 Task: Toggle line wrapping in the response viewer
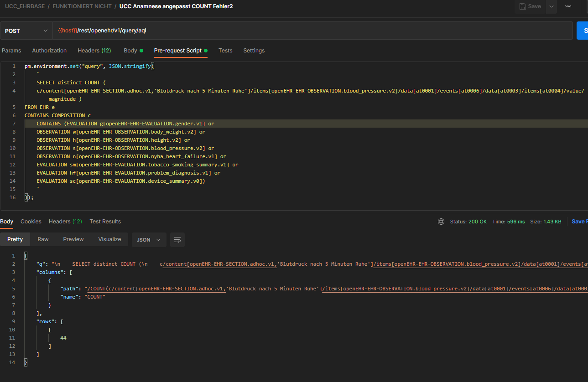point(177,239)
